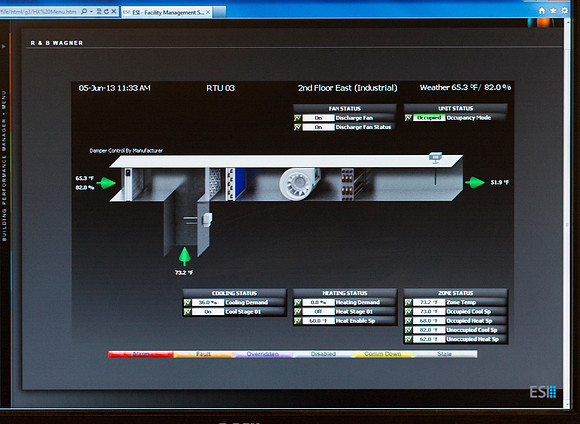Click the red Alarm legend swatch
580x424 pixels.
pos(141,354)
